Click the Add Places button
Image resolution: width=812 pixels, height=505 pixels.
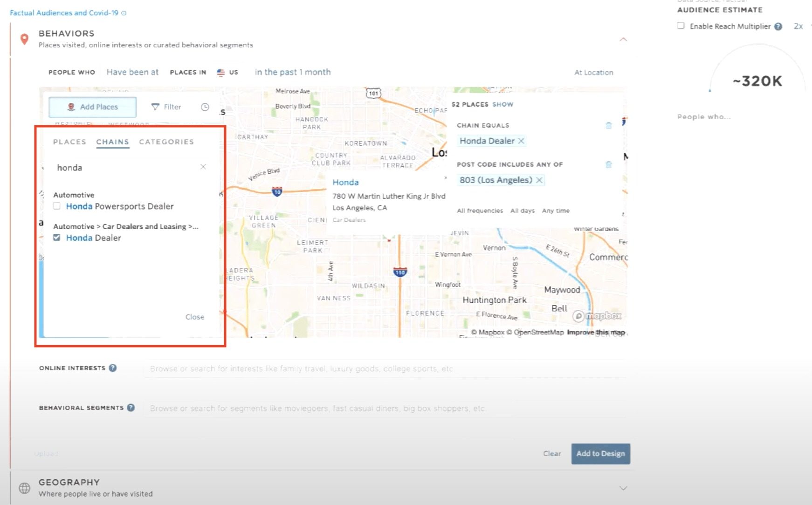point(92,107)
